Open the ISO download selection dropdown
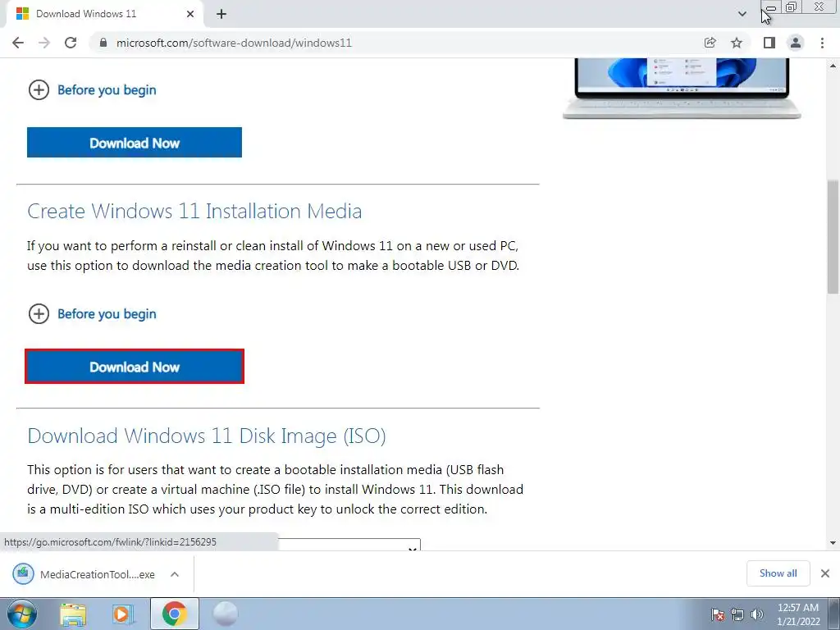Image resolution: width=840 pixels, height=630 pixels. pos(349,545)
